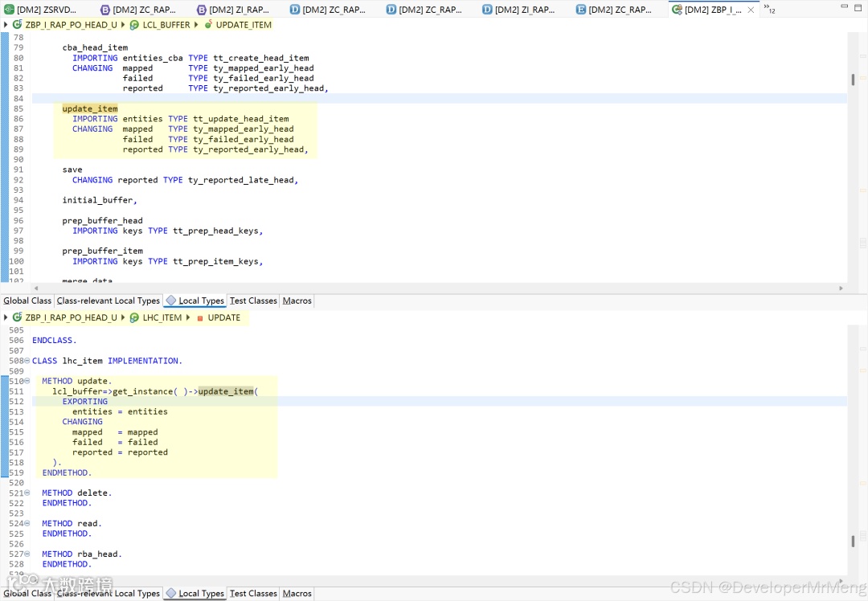
Task: Click vertical scrollbar thumb of upper editor
Action: [x=853, y=80]
